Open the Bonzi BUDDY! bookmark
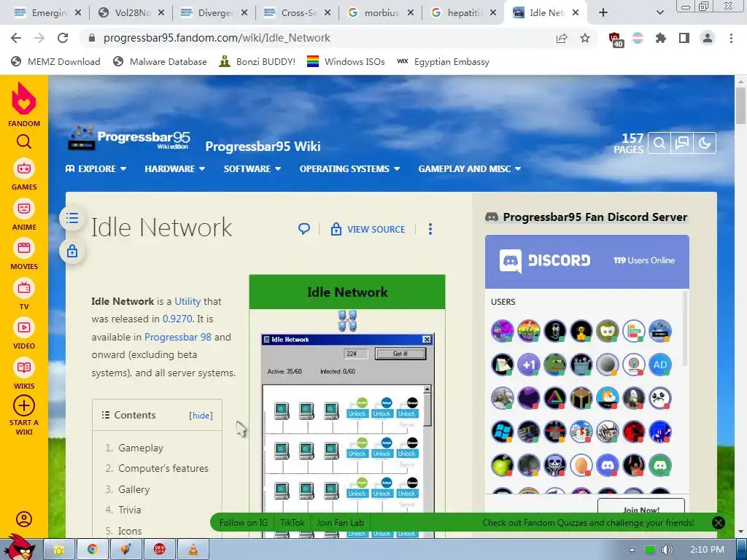747x560 pixels. pyautogui.click(x=258, y=62)
